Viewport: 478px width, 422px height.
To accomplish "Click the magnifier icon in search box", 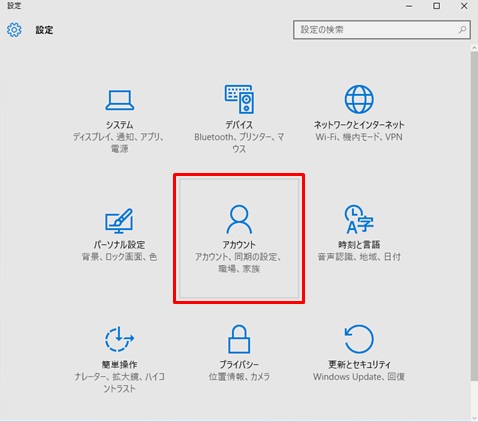I will [x=462, y=30].
